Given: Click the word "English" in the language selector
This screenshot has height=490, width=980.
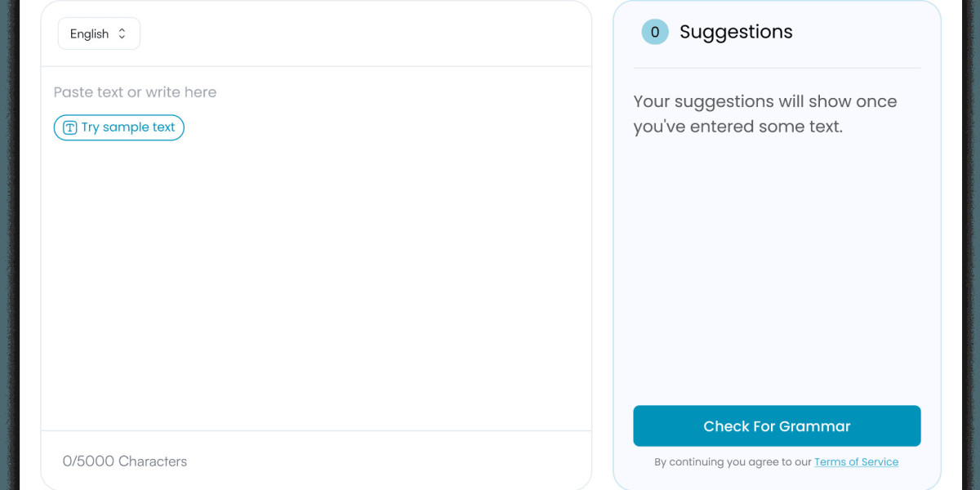Looking at the screenshot, I should [89, 33].
